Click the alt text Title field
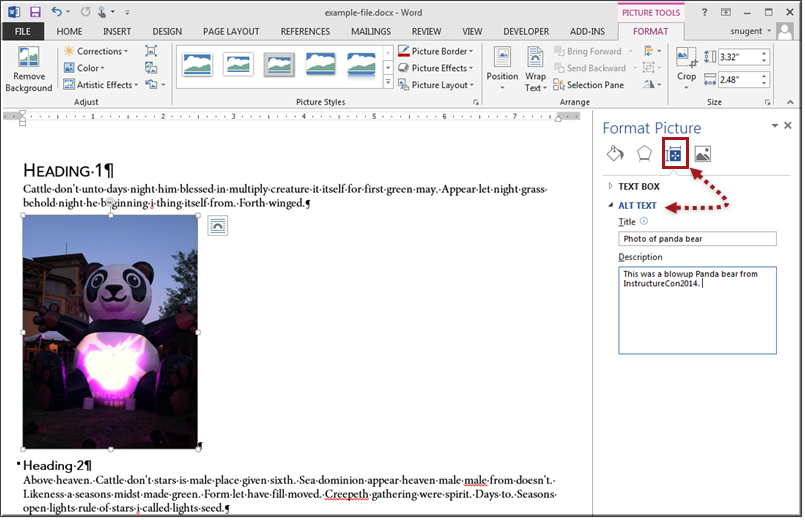 (x=697, y=239)
